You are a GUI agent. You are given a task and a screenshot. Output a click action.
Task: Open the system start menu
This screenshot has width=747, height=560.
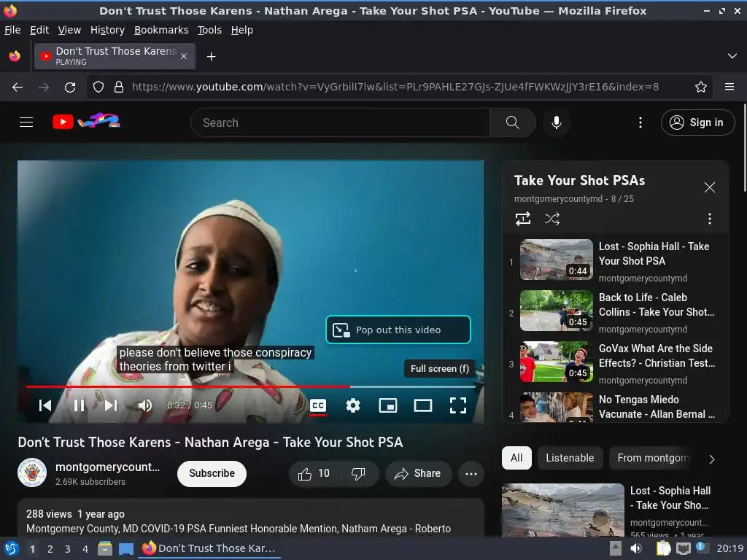pyautogui.click(x=10, y=548)
